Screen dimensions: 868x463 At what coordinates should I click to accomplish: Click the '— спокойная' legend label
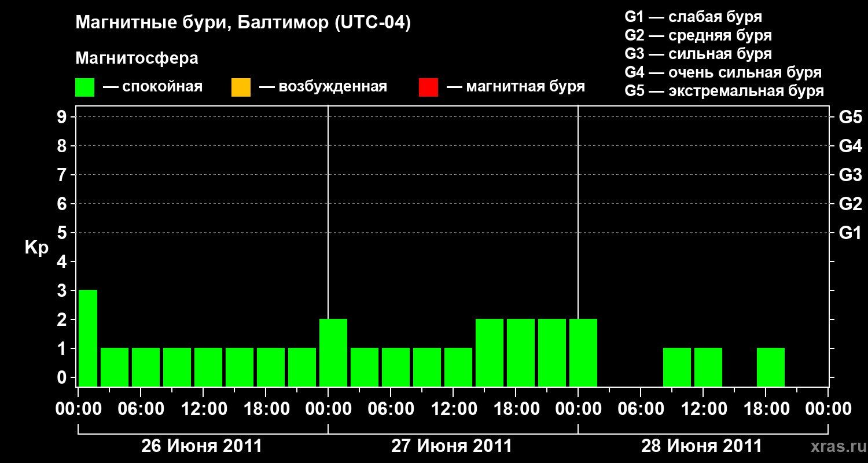click(153, 87)
